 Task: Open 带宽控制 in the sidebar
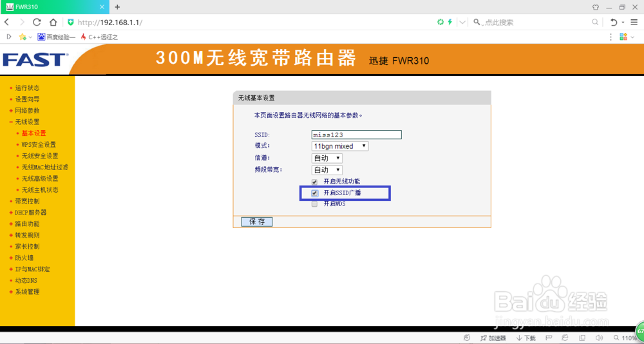(x=27, y=201)
